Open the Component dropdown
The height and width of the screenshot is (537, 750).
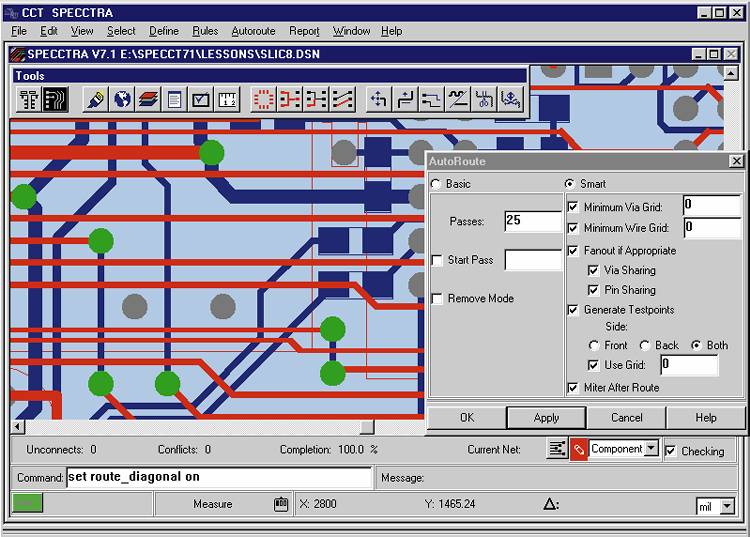651,449
